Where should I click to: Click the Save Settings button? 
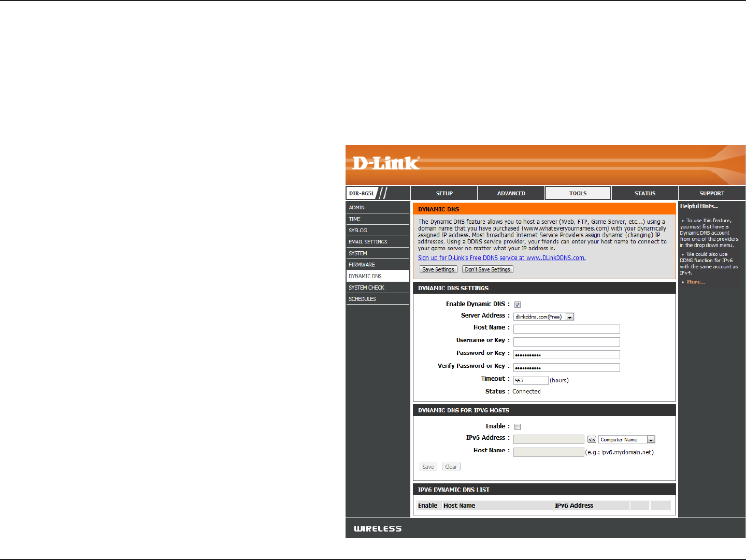point(438,269)
